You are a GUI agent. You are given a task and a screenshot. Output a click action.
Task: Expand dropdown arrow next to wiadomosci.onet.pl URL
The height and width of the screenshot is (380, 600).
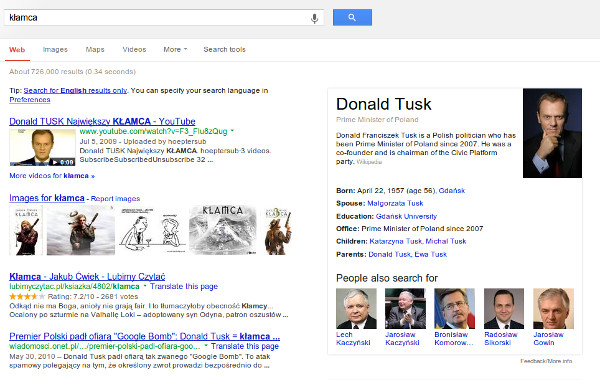[206, 346]
